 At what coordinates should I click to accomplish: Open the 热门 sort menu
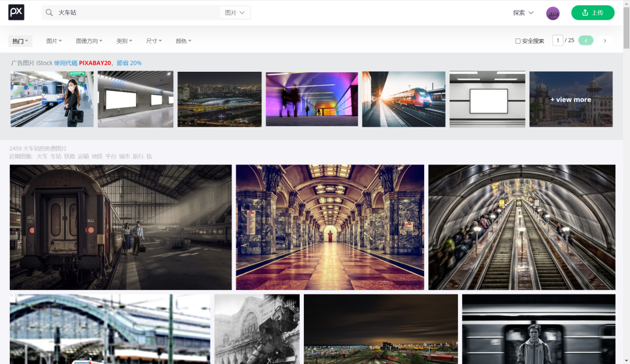point(20,41)
